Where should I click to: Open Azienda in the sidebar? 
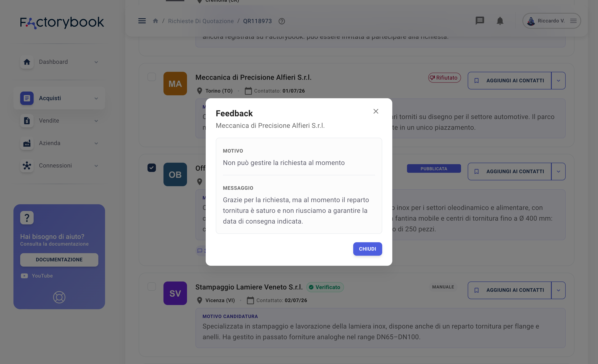(59, 143)
